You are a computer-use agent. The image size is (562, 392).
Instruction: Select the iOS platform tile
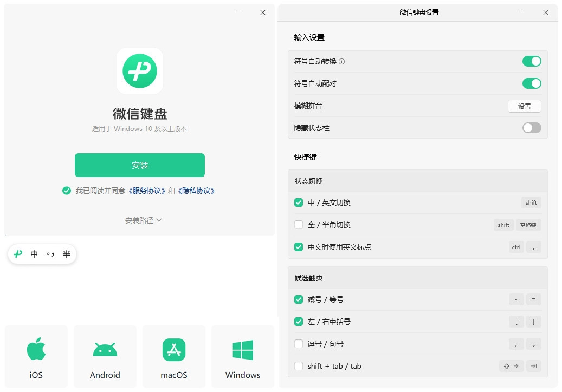(36, 356)
